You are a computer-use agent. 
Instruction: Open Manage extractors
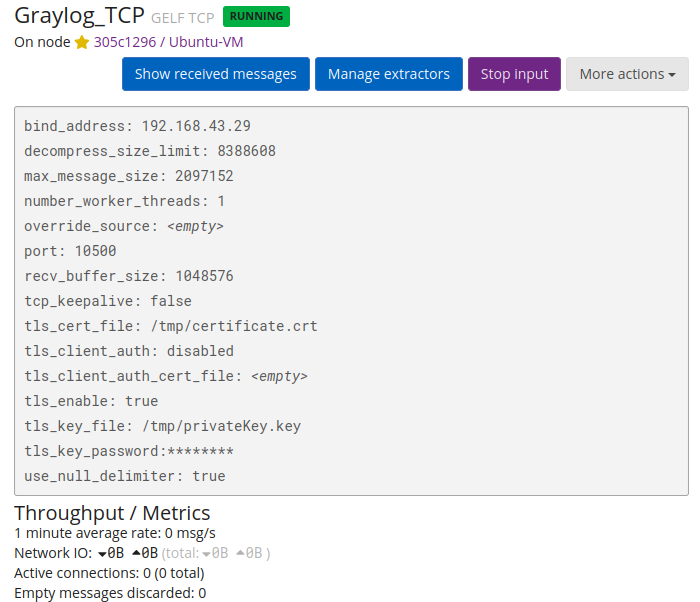point(388,74)
